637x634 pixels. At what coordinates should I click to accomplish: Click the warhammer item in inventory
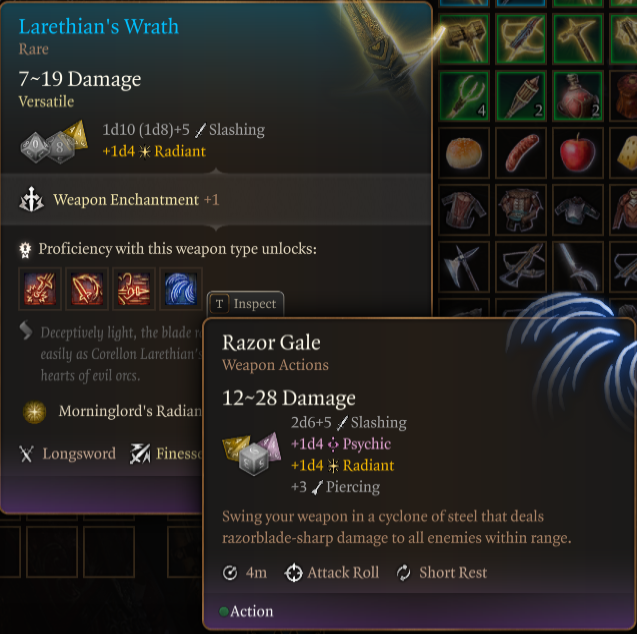tap(464, 39)
